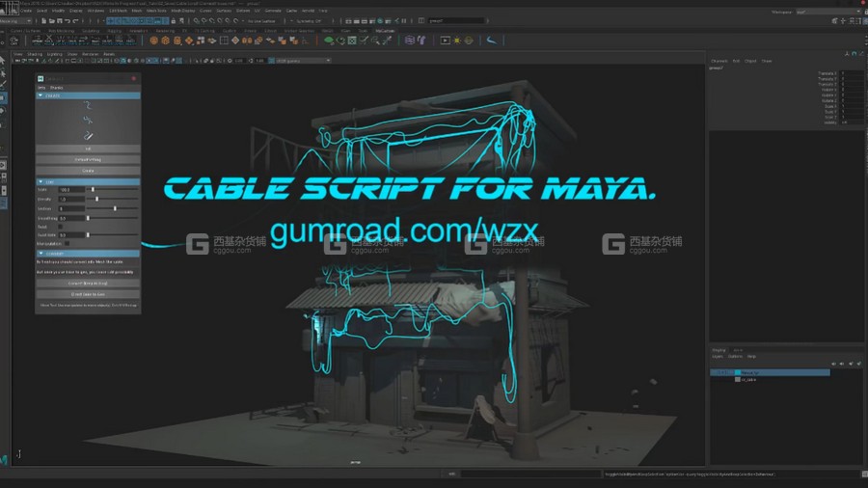Switch to the Sculpting shelf tab

91,31
